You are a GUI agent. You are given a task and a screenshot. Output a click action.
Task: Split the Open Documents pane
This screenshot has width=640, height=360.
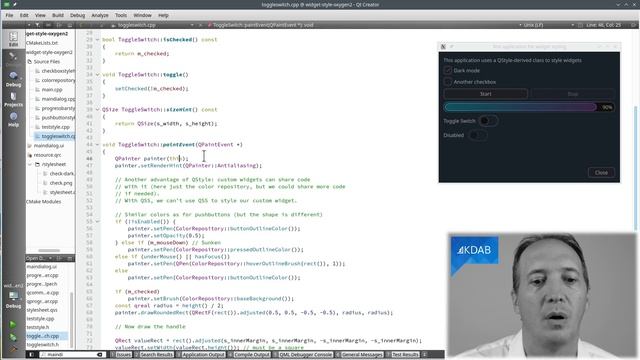(x=59, y=258)
